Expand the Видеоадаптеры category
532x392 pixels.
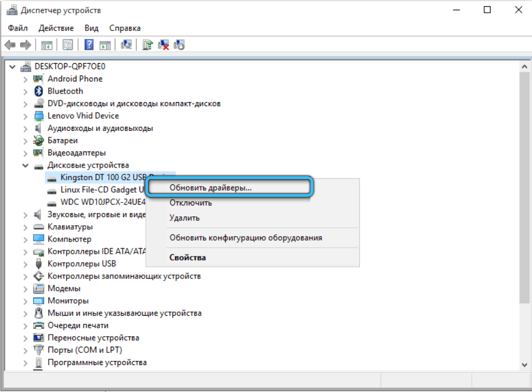click(x=25, y=153)
